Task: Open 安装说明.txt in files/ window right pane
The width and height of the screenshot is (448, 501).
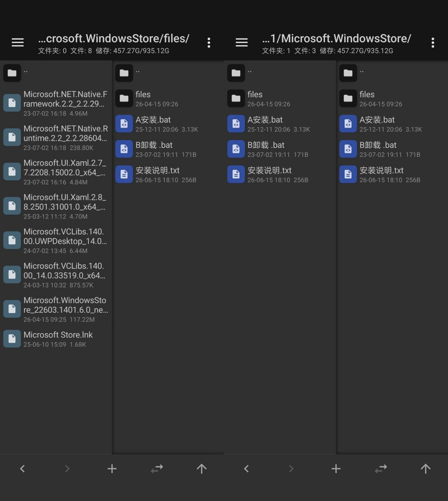Action: coord(168,174)
